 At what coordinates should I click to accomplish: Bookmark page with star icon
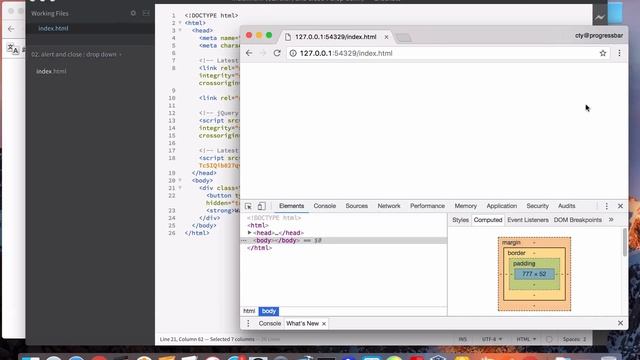point(602,53)
